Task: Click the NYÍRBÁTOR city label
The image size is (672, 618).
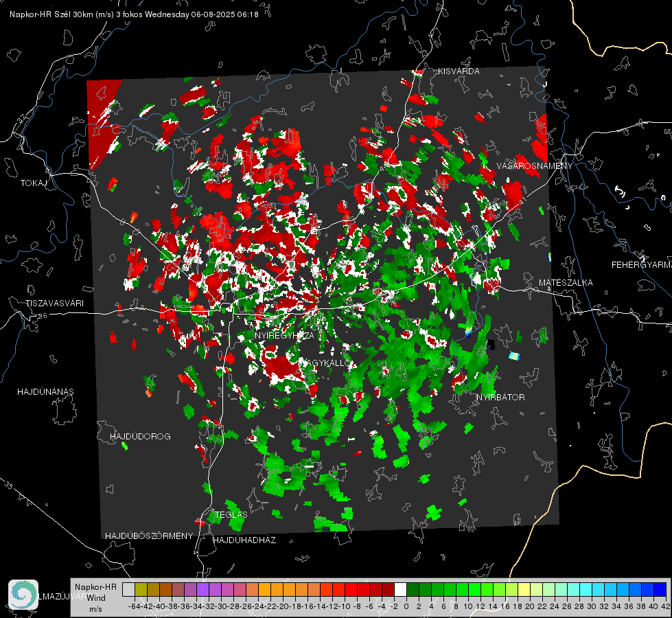Action: point(500,397)
